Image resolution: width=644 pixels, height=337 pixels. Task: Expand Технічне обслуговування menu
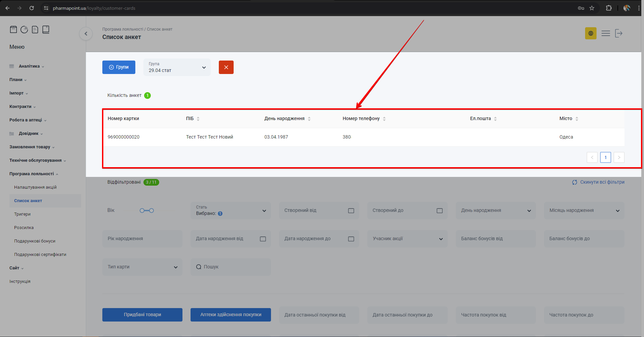[38, 160]
